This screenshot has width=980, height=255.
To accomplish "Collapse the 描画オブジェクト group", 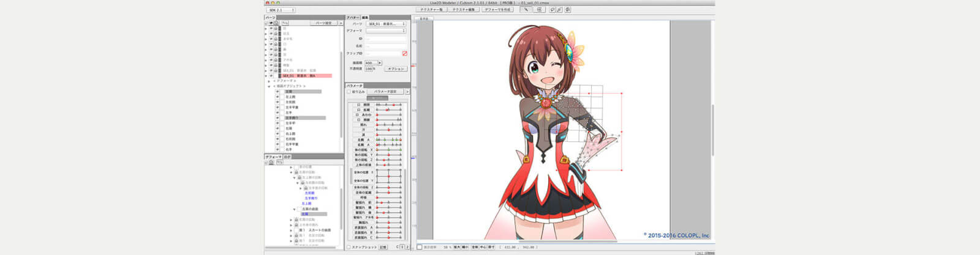I will 269,86.
